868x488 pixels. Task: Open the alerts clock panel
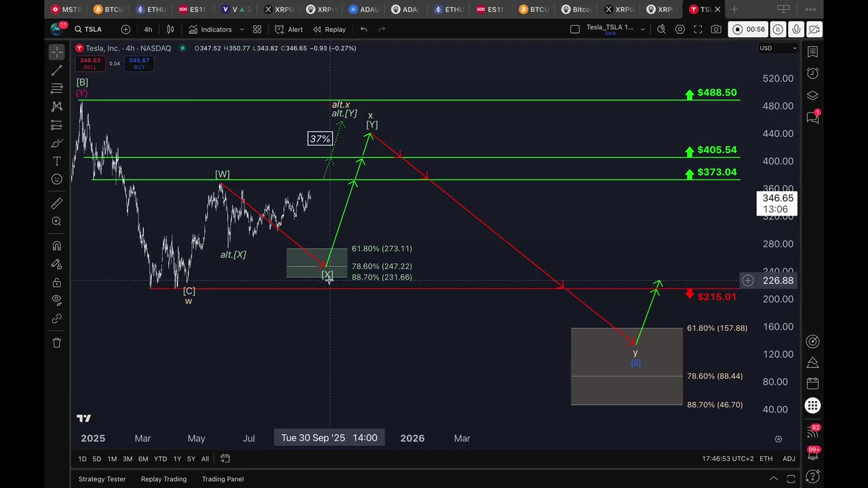[x=812, y=73]
